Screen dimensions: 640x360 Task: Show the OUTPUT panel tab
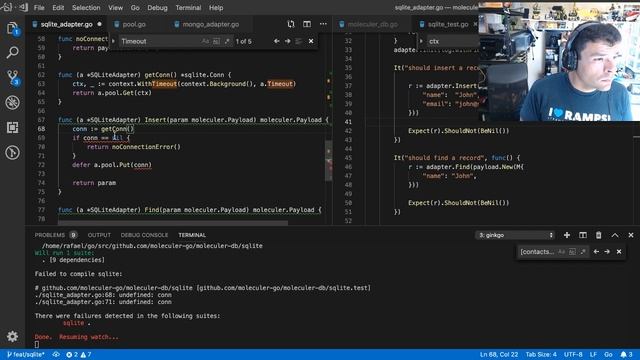point(99,235)
